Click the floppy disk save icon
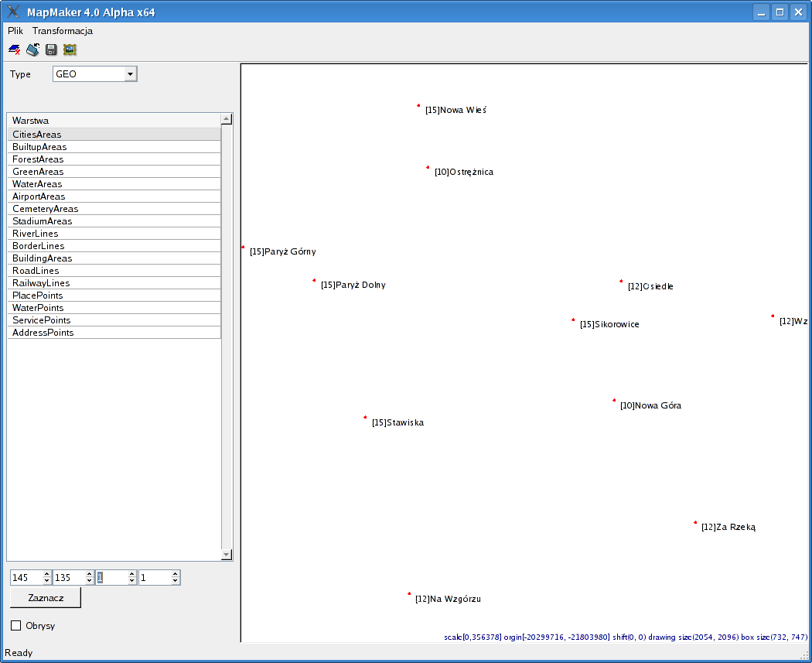Screen dimensions: 812x663 coord(51,50)
